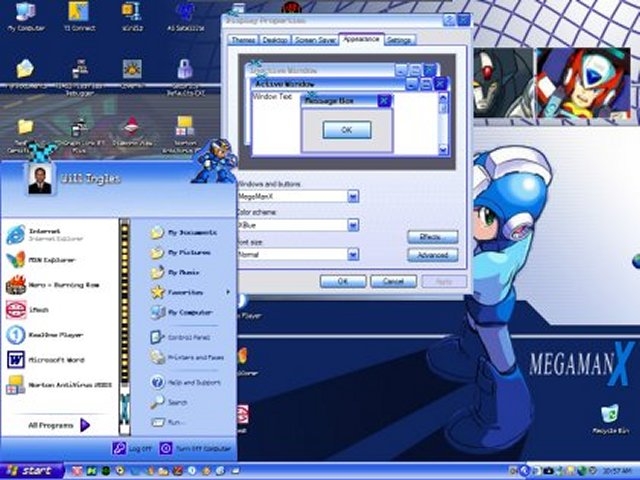Click the Log Off button
The width and height of the screenshot is (640, 480).
click(132, 449)
